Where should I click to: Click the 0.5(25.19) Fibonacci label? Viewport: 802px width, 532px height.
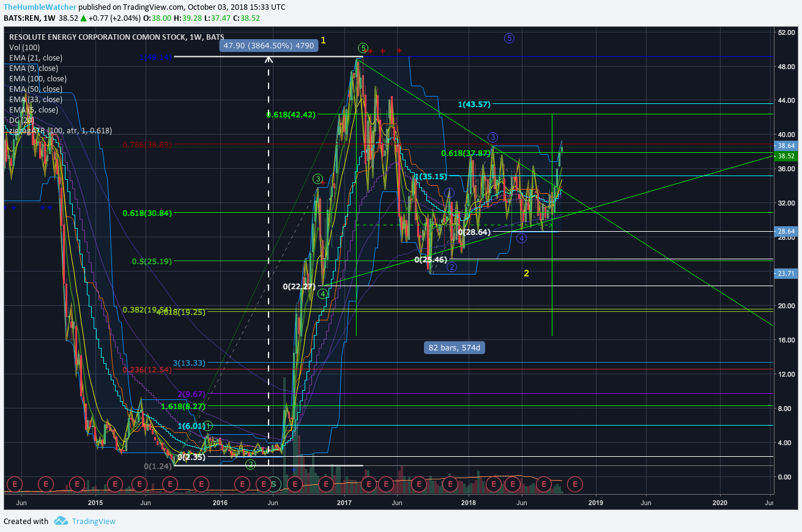click(x=151, y=260)
